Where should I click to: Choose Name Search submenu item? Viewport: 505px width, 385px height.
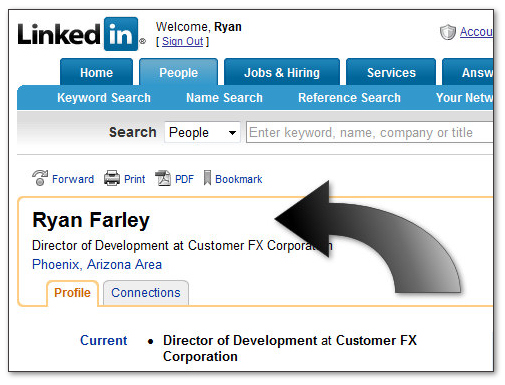click(x=224, y=98)
